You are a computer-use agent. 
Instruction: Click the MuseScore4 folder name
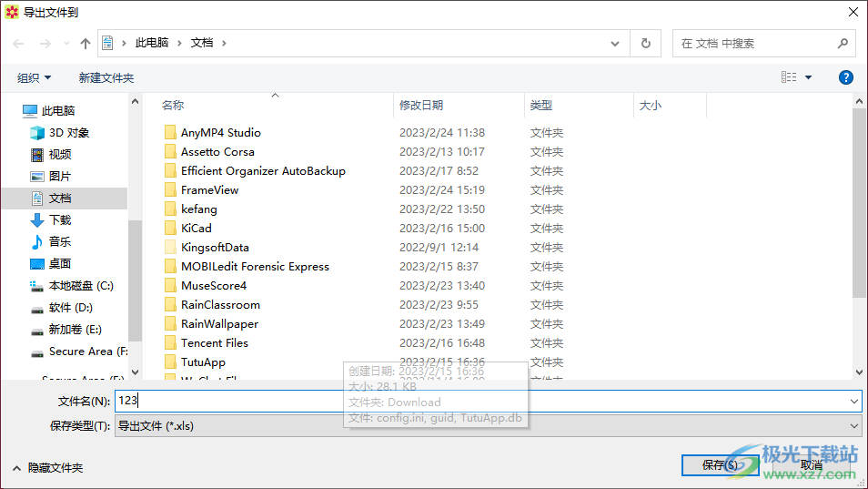tap(214, 286)
